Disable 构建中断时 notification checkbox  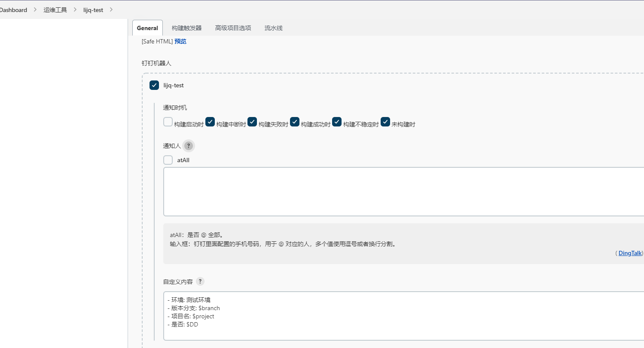tap(210, 122)
